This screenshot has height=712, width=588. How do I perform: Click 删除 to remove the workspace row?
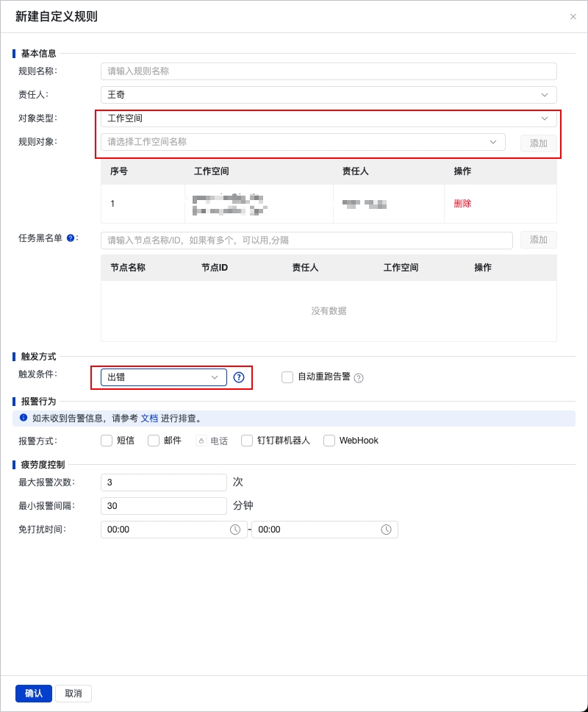pyautogui.click(x=462, y=203)
